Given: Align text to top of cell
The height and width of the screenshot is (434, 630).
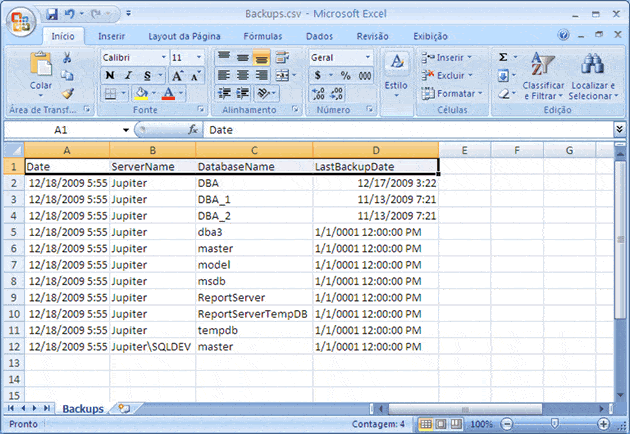Looking at the screenshot, I should (224, 57).
